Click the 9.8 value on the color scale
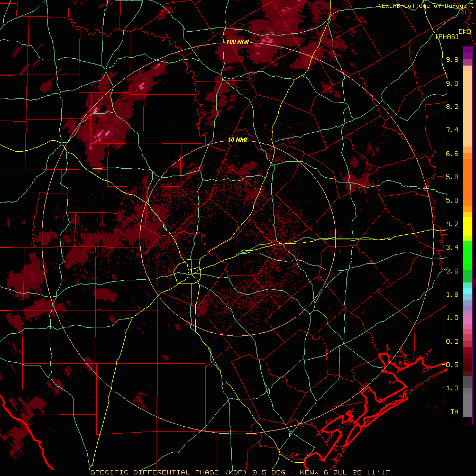This screenshot has height=476, width=476. (452, 59)
